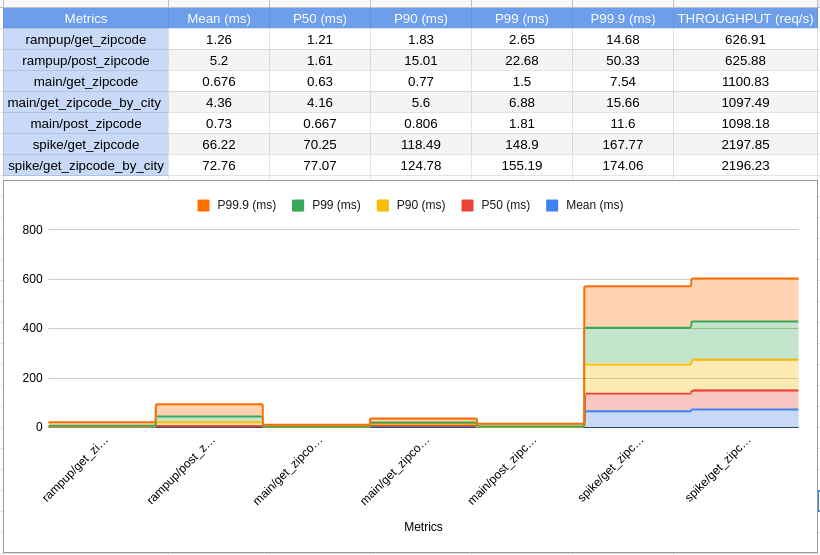Click the 800 y-axis gridline label
The height and width of the screenshot is (555, 820).
pyautogui.click(x=33, y=230)
